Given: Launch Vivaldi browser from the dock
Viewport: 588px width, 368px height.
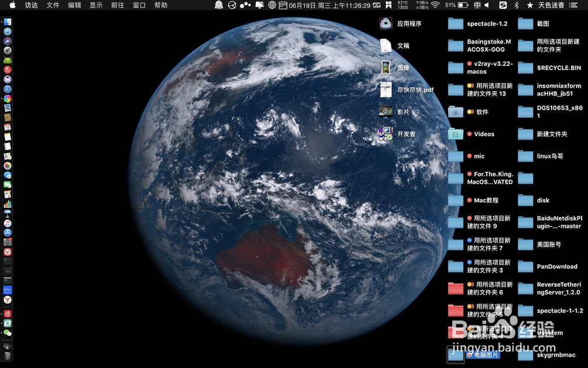Looking at the screenshot, I should point(8,251).
